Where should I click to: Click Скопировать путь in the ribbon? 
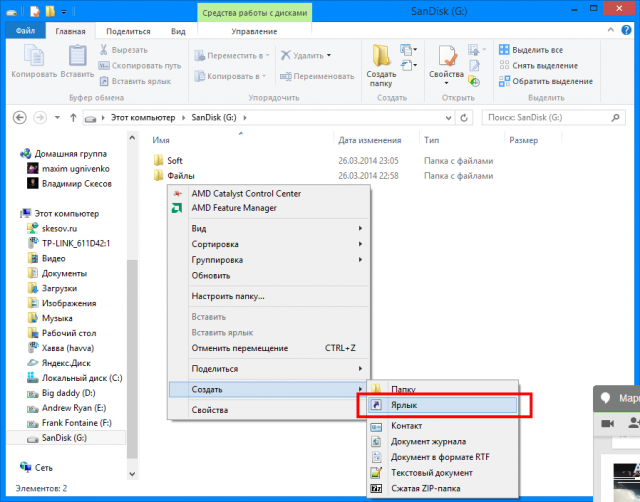coord(140,65)
